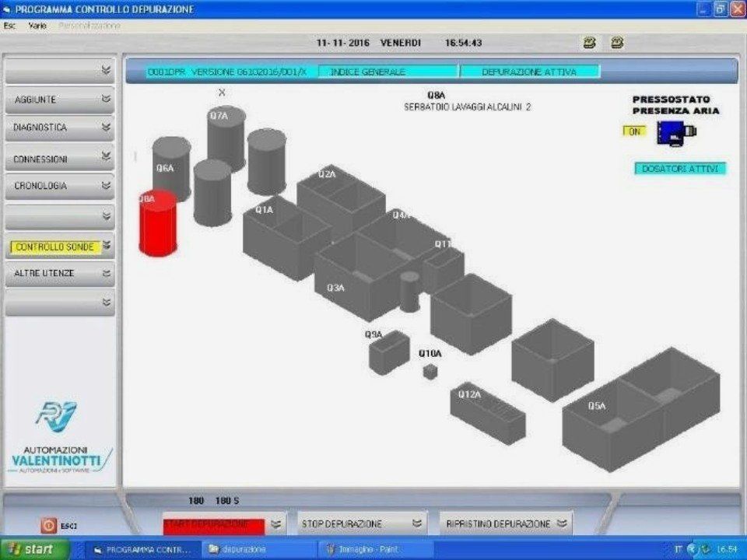Image resolution: width=747 pixels, height=560 pixels.
Task: Click the red Q8A tank cylinder
Action: click(158, 224)
